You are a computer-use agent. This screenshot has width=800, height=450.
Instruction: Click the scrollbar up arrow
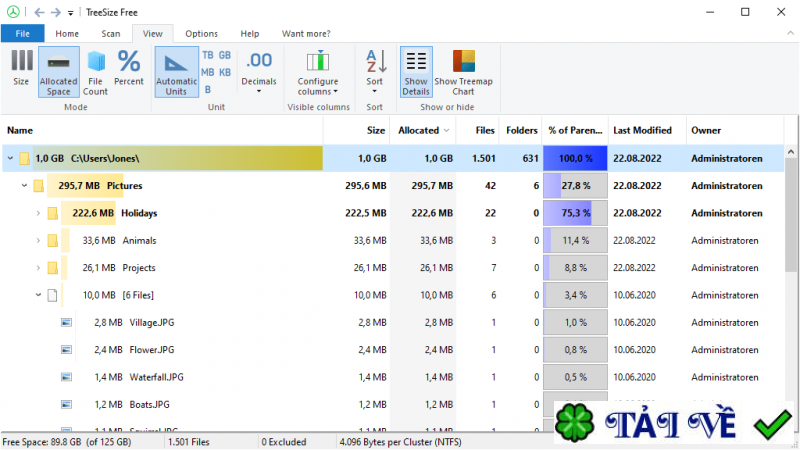click(791, 152)
